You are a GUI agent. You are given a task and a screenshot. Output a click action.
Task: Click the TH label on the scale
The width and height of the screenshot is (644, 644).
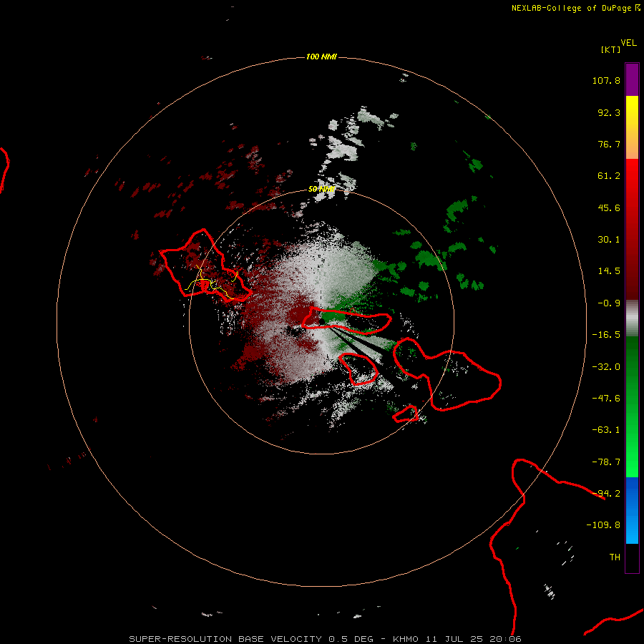[x=615, y=557]
